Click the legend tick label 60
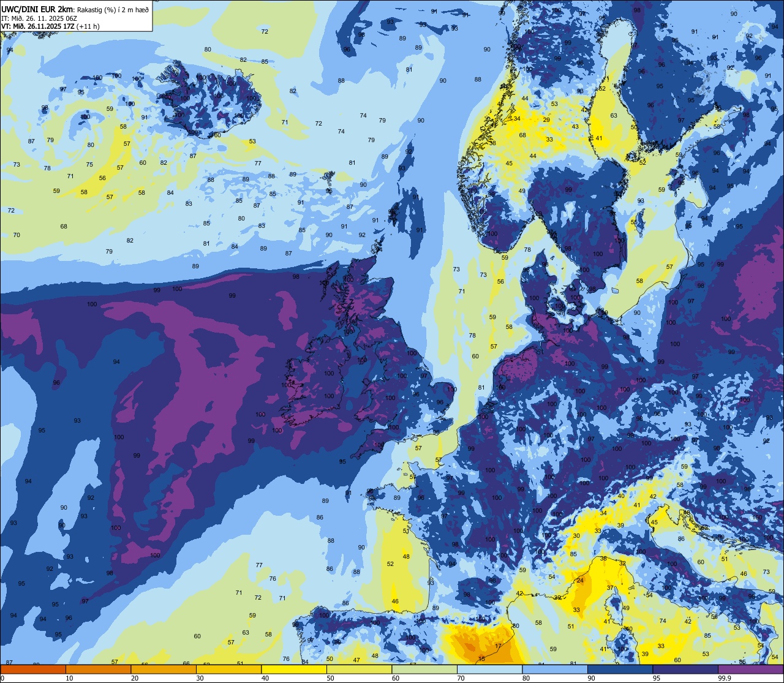Viewport: 784px width, 683px height. click(396, 678)
